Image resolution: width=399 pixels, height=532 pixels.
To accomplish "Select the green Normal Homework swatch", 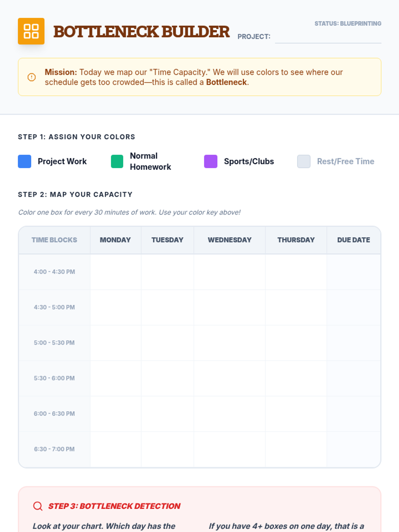I will (117, 161).
